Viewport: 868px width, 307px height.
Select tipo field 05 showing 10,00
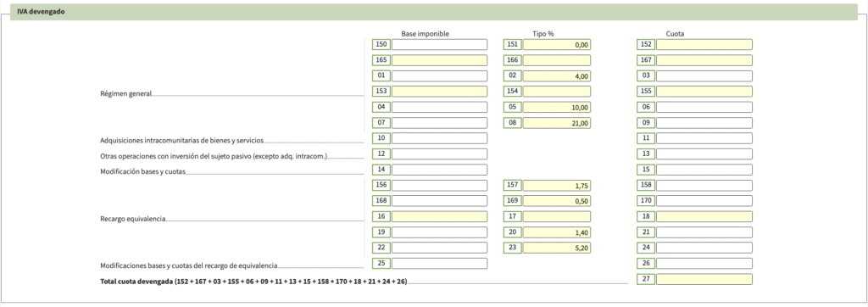point(556,108)
